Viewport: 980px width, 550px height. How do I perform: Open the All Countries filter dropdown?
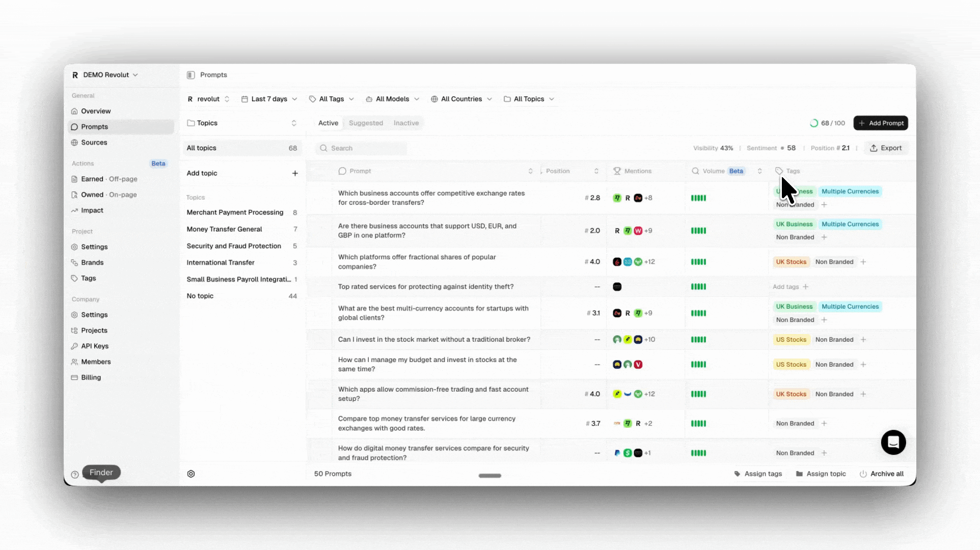[x=461, y=99]
